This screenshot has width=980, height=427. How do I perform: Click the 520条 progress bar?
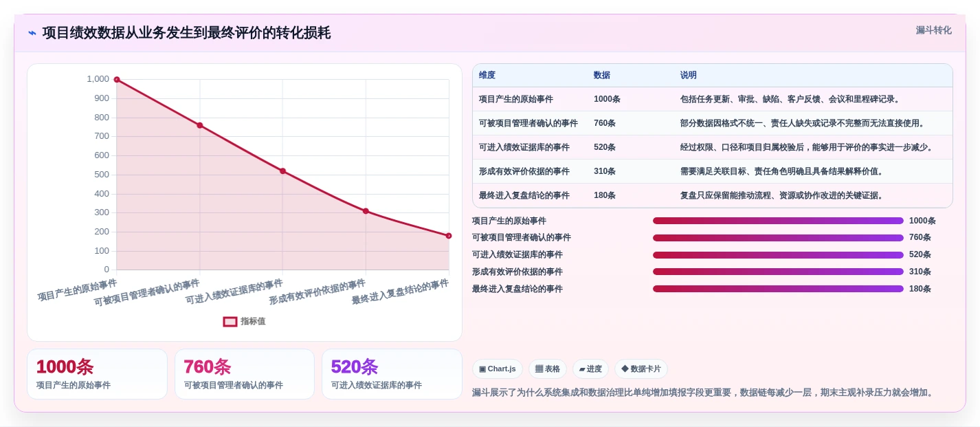pyautogui.click(x=778, y=254)
